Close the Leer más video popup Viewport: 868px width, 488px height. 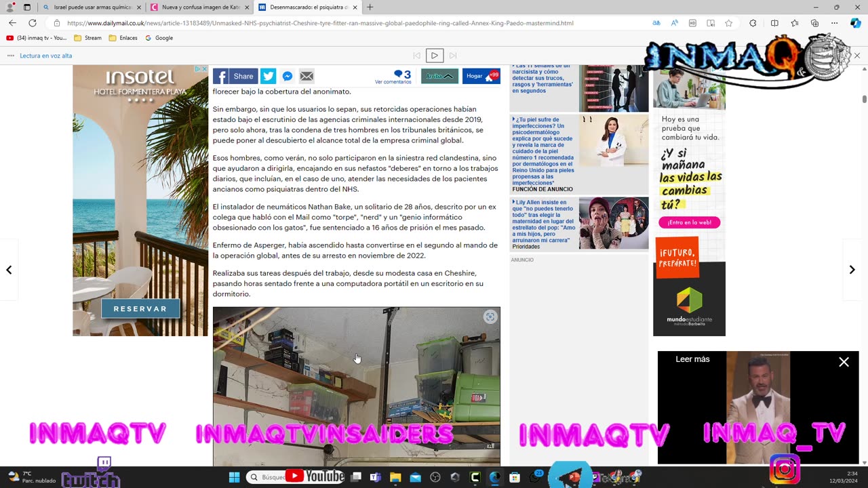844,363
